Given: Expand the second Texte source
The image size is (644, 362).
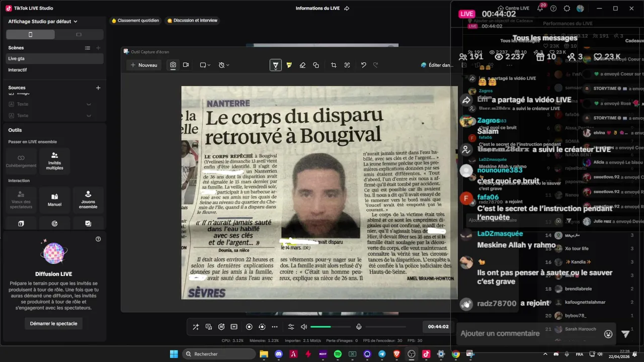Looking at the screenshot, I should (x=89, y=116).
